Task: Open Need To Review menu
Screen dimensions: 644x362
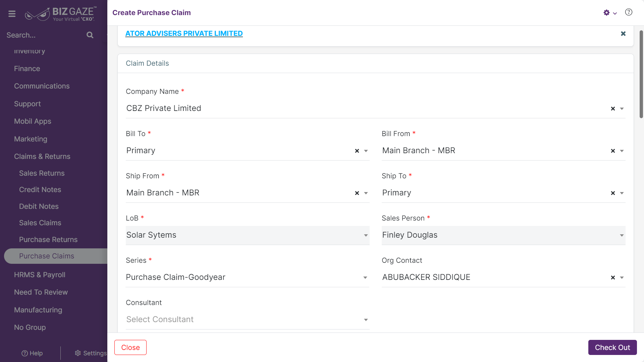Action: (41, 292)
